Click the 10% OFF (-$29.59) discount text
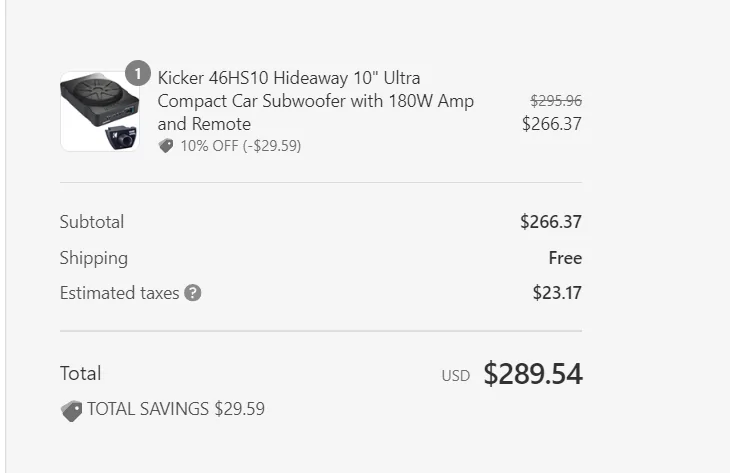The width and height of the screenshot is (730, 473). 240,146
